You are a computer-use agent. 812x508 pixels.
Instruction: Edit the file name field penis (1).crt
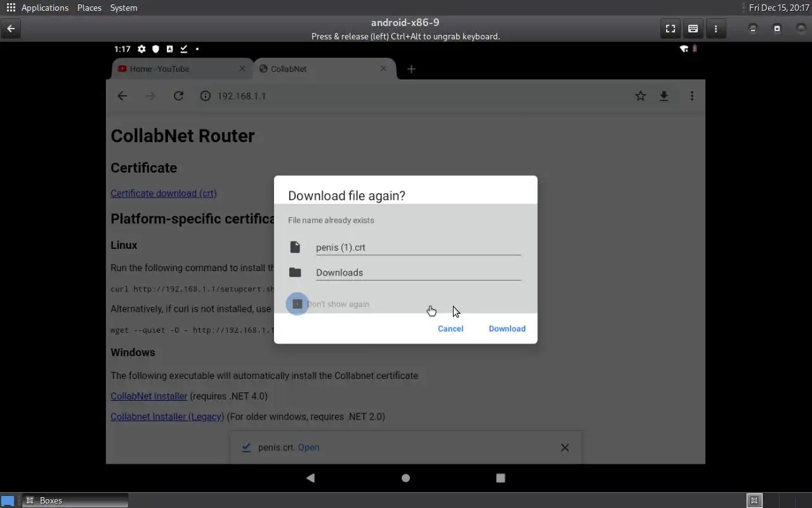[418, 247]
